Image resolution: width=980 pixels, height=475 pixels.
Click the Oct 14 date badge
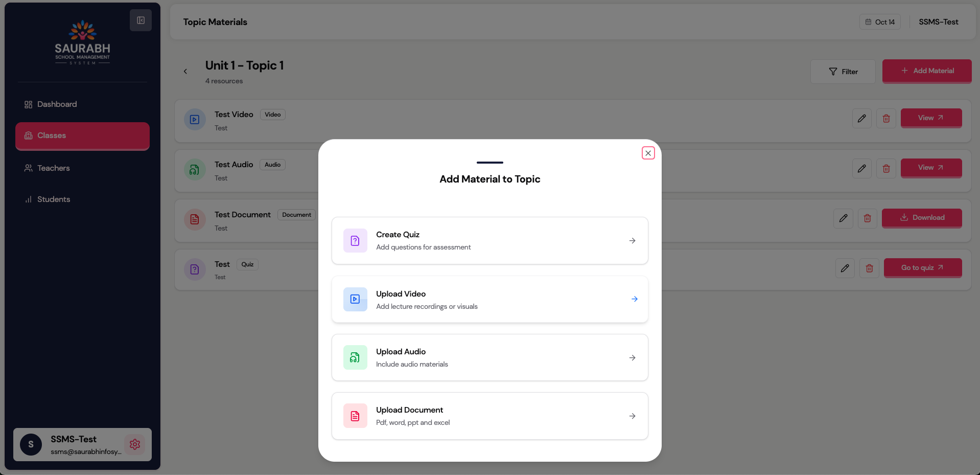pyautogui.click(x=879, y=22)
